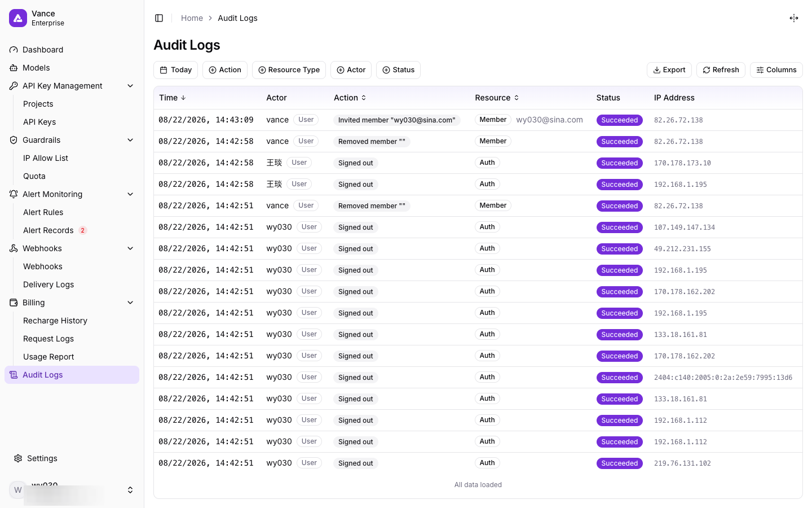The image size is (812, 508).
Task: Click the 14:43:09 timestamp cell
Action: (206, 120)
